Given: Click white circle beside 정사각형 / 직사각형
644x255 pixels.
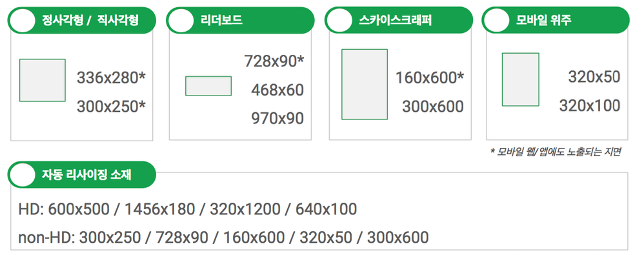Looking at the screenshot, I should (22, 21).
